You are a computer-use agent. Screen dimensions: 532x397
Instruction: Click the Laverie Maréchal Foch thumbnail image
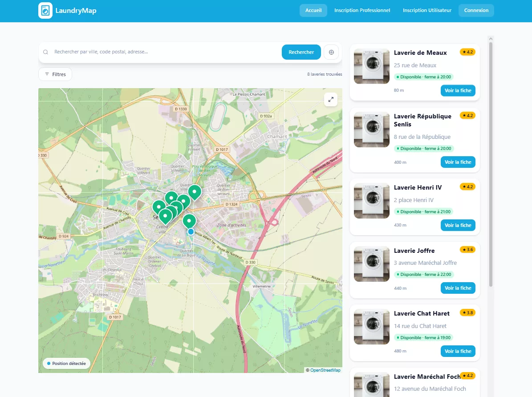(x=372, y=385)
